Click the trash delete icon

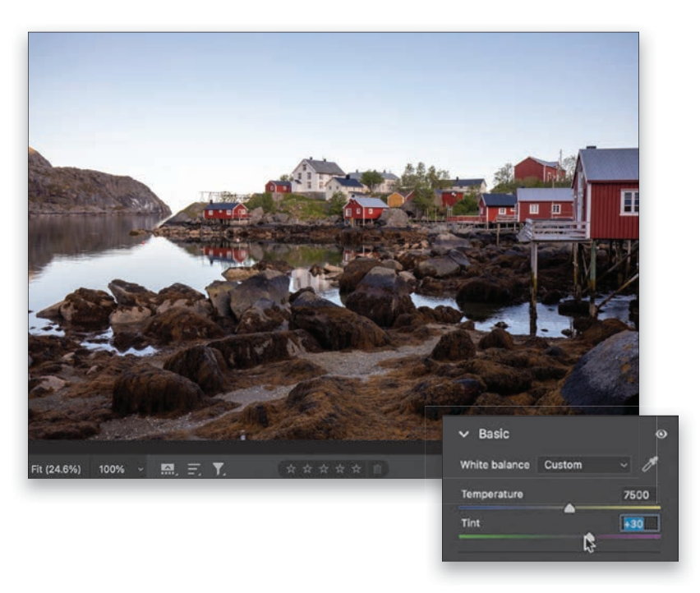(376, 469)
